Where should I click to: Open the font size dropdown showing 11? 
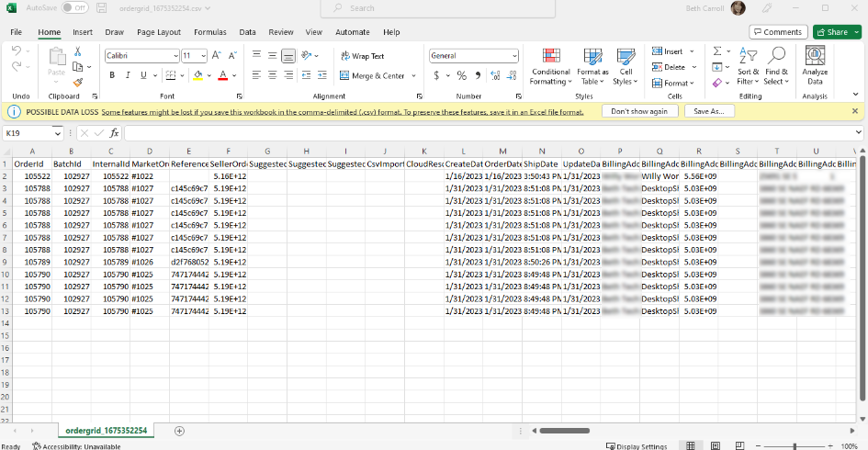point(203,56)
